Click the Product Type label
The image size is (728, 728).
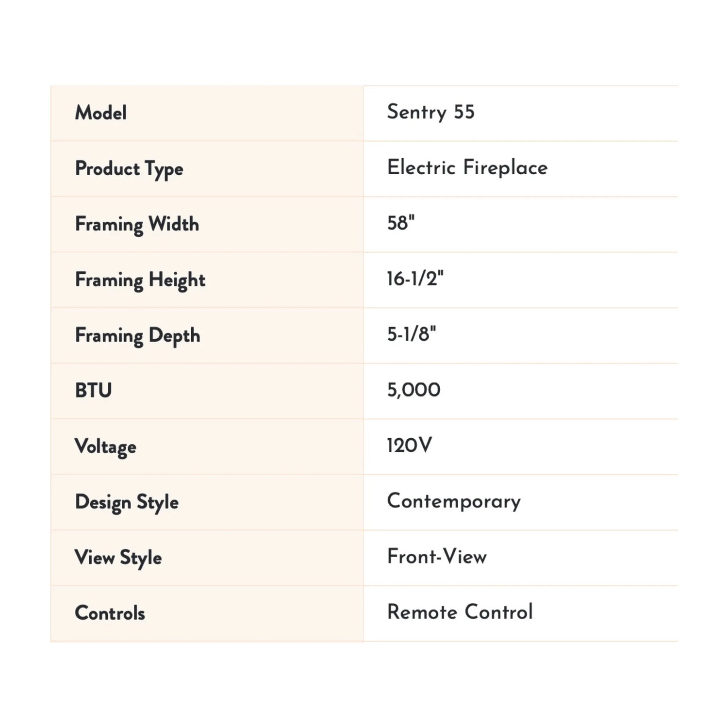coord(129,169)
